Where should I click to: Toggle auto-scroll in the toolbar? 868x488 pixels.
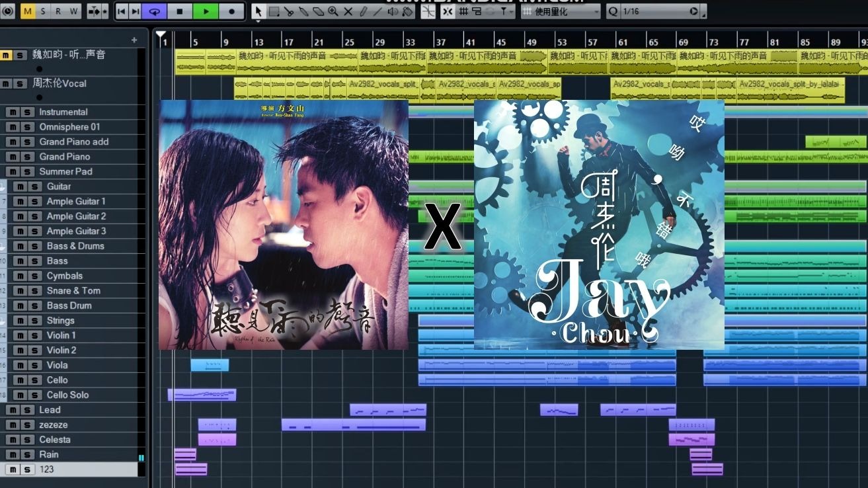tap(94, 11)
